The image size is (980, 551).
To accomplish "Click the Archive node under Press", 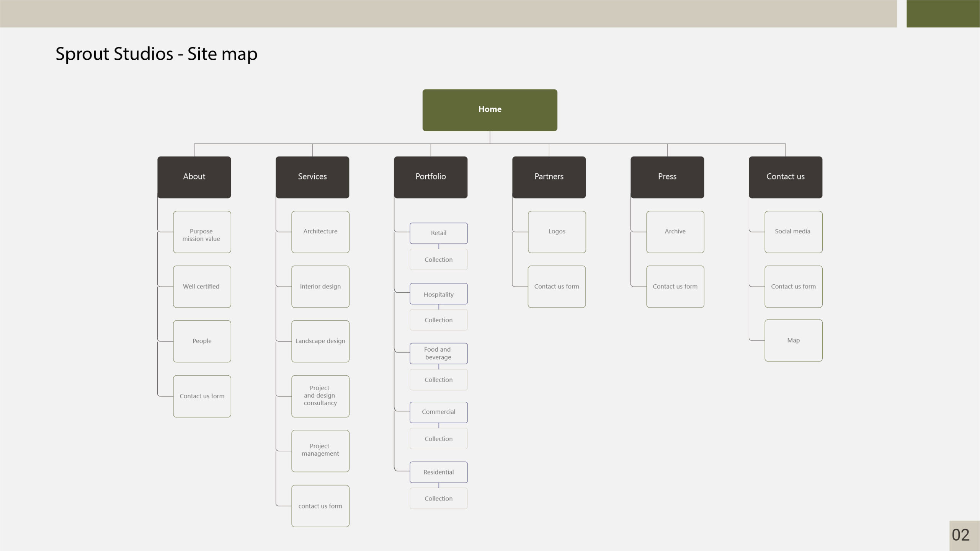I will [x=675, y=232].
